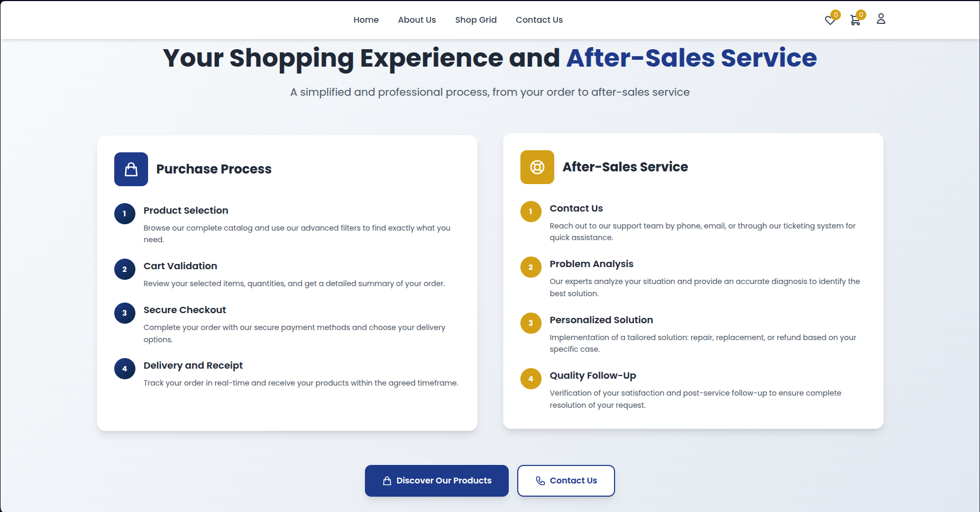Viewport: 980px width, 512px height.
Task: Click the wishlist counter badge showing 0
Action: pos(837,14)
